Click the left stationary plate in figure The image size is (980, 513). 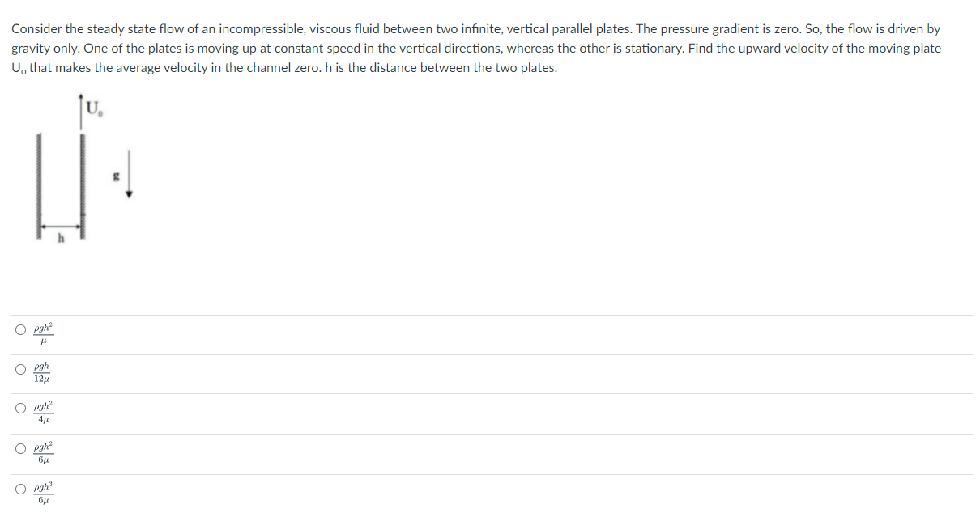[38, 184]
